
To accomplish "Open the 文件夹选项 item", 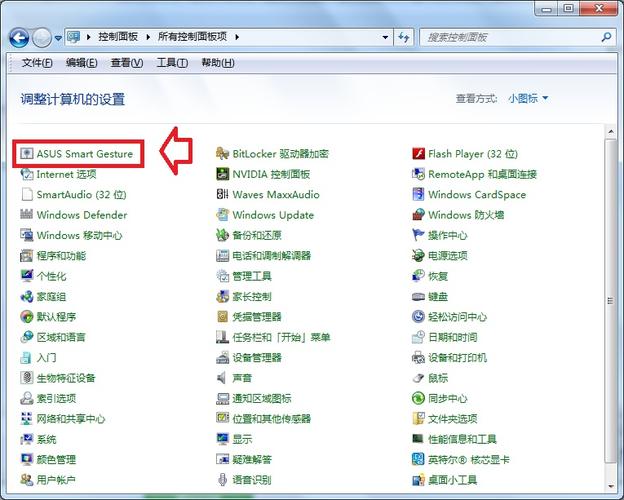I will pyautogui.click(x=445, y=418).
